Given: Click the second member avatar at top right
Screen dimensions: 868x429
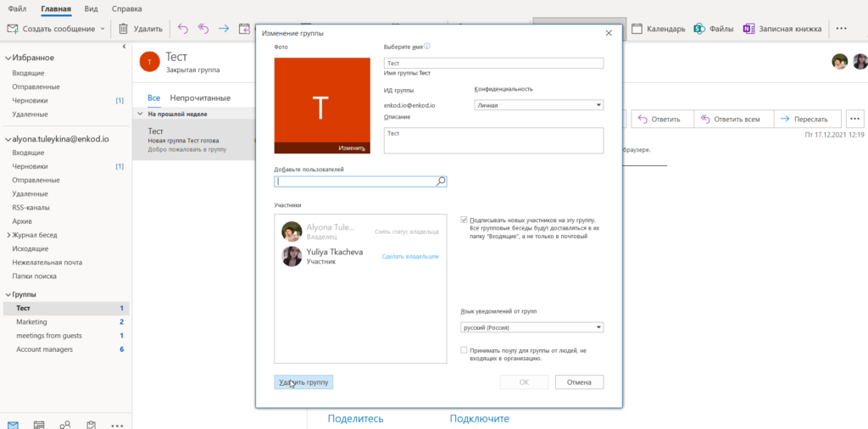Looking at the screenshot, I should tap(860, 61).
